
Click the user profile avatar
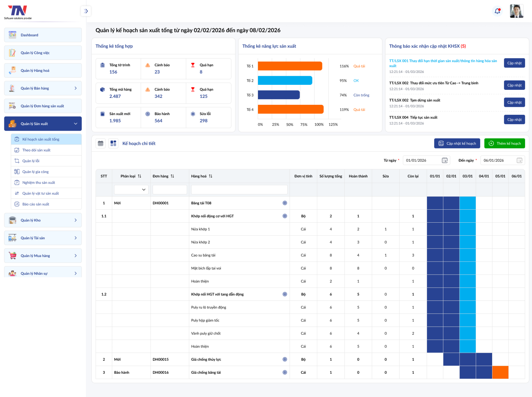(516, 11)
